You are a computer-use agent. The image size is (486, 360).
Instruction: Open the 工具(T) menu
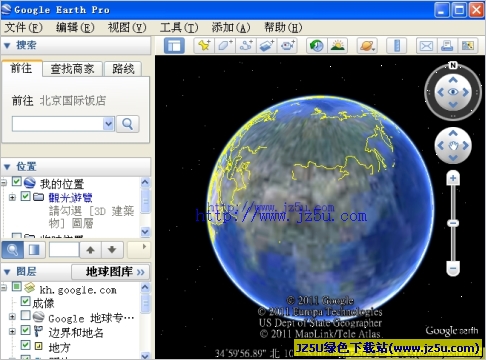[x=179, y=27]
